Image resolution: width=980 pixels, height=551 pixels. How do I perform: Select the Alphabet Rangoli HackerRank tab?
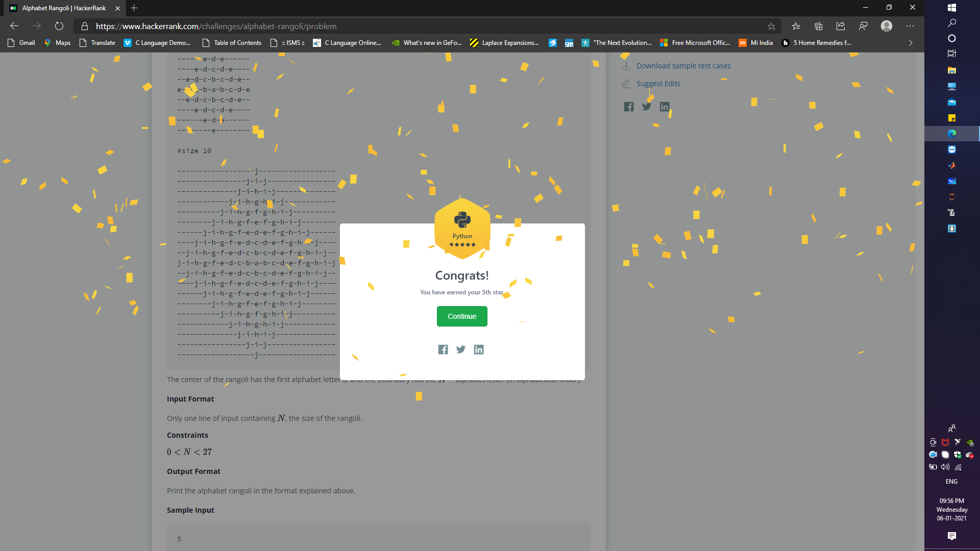pyautogui.click(x=64, y=8)
